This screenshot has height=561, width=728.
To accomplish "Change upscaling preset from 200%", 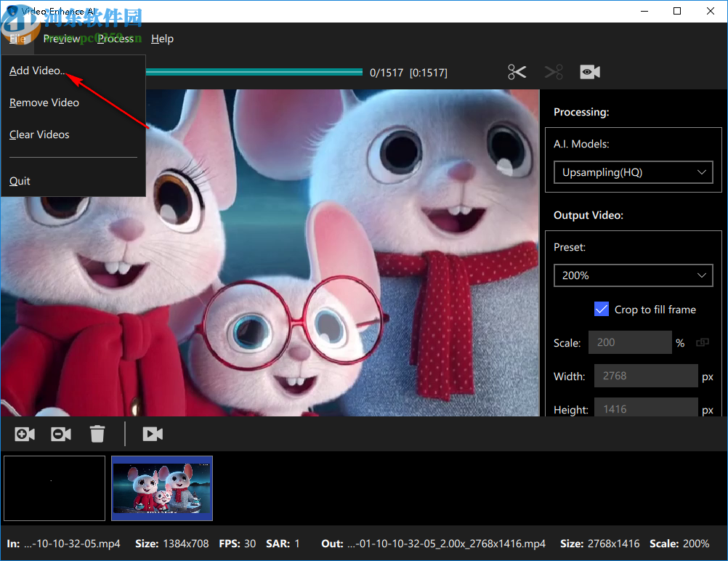I will coord(632,275).
